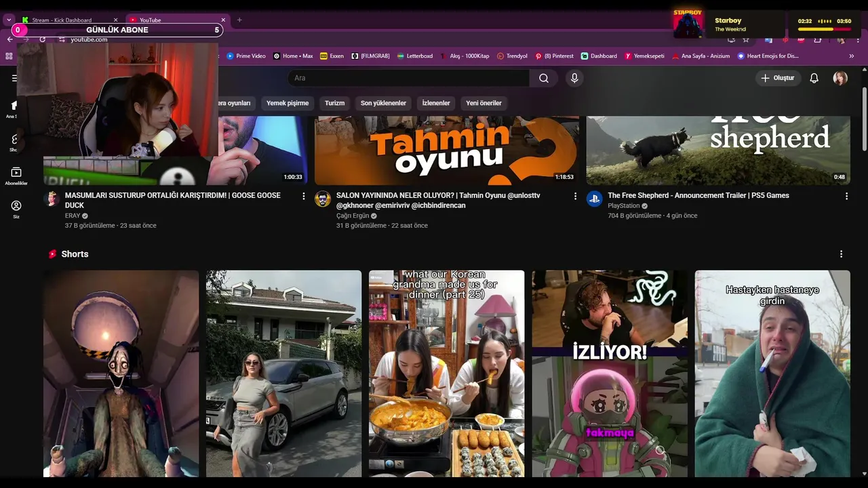This screenshot has height=488, width=868.
Task: Go back with the browser back arrow
Action: coord(10,39)
